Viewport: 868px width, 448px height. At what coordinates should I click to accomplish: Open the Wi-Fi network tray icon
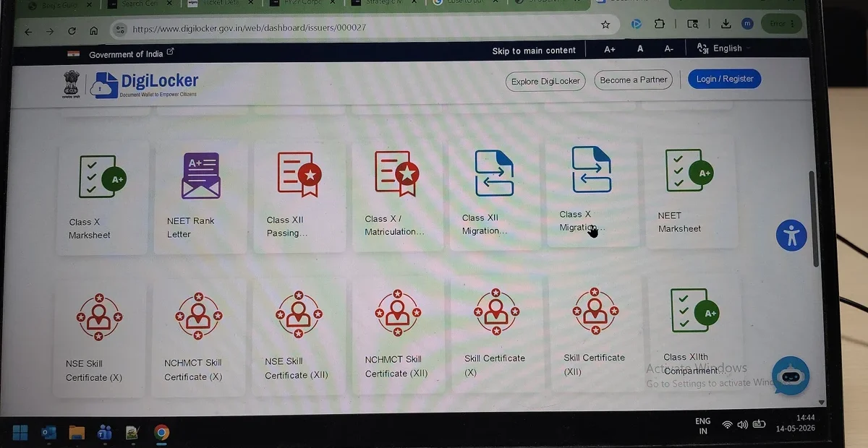point(727,424)
